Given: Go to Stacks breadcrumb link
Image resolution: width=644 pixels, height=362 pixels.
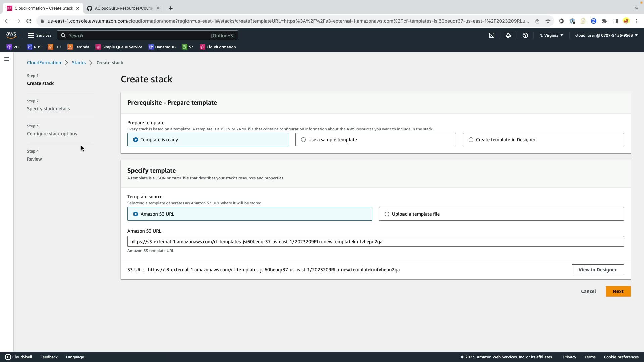Looking at the screenshot, I should (78, 63).
